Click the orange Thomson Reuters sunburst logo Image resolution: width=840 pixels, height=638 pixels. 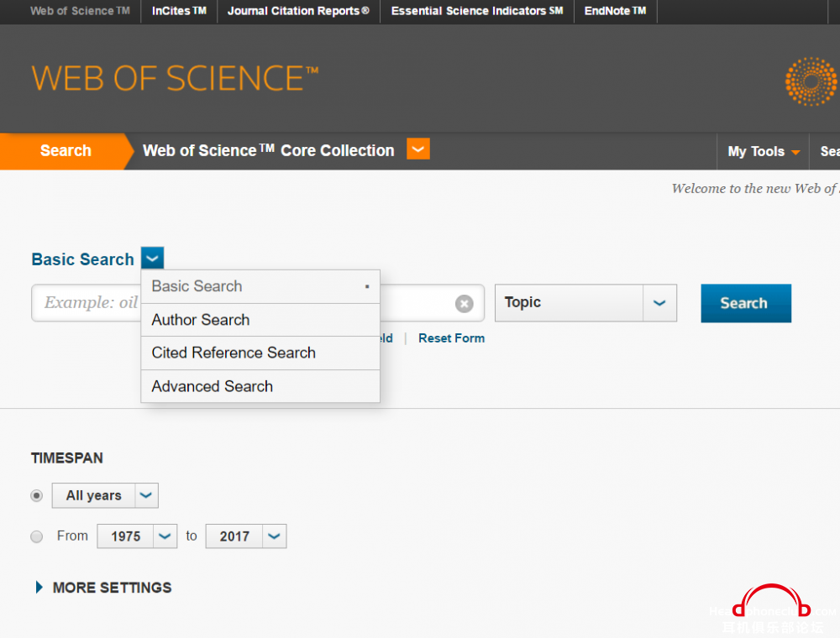click(x=811, y=81)
